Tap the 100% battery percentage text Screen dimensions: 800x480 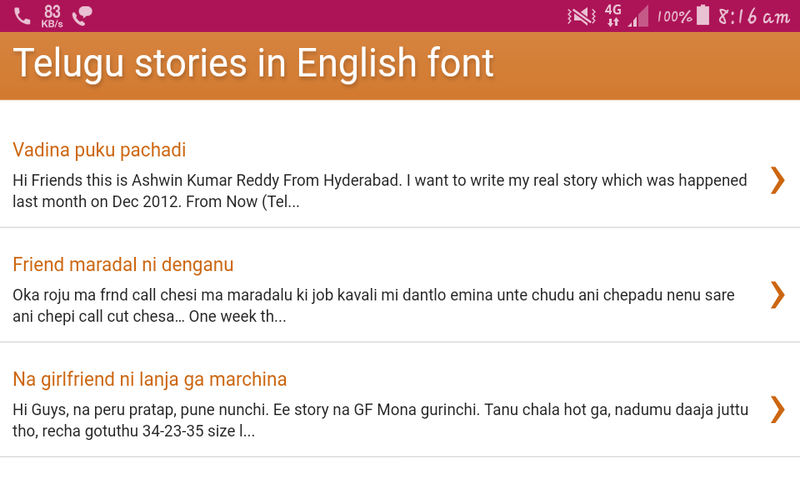674,17
